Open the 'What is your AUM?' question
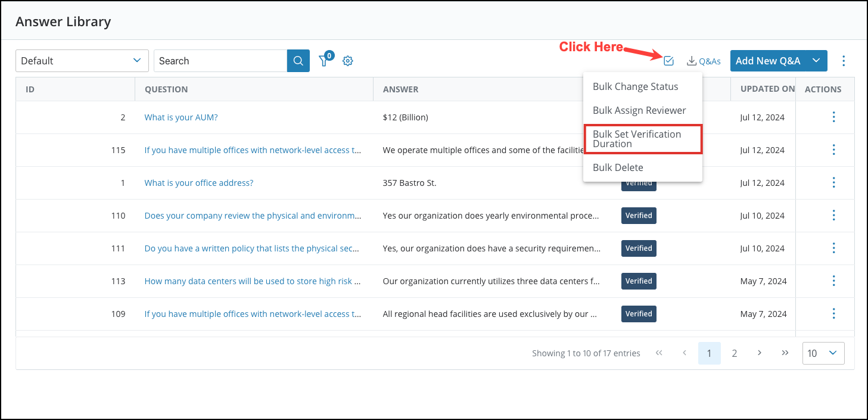The image size is (868, 420). (x=181, y=117)
